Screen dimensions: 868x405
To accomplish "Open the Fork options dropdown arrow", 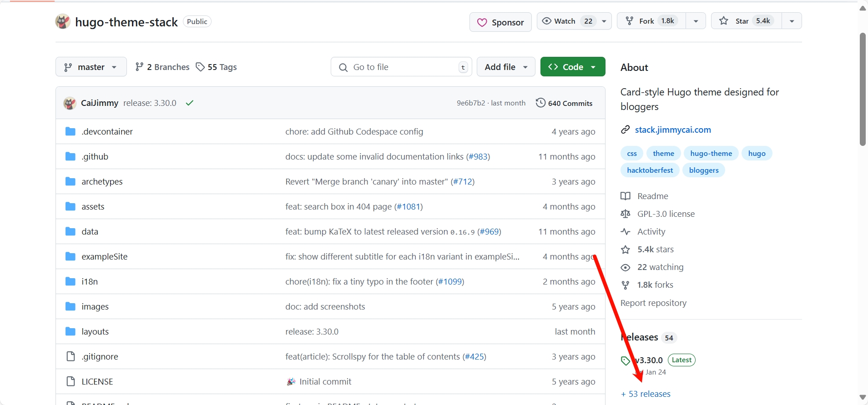I will (x=696, y=21).
